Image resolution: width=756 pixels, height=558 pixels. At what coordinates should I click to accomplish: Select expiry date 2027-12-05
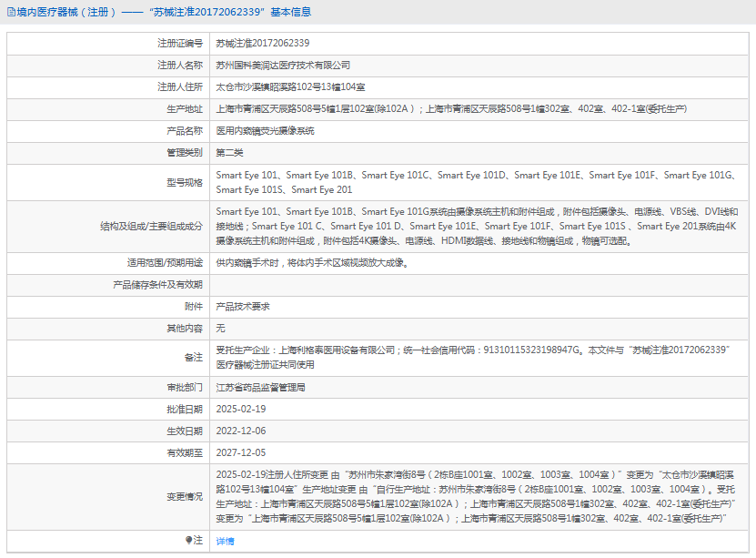241,452
